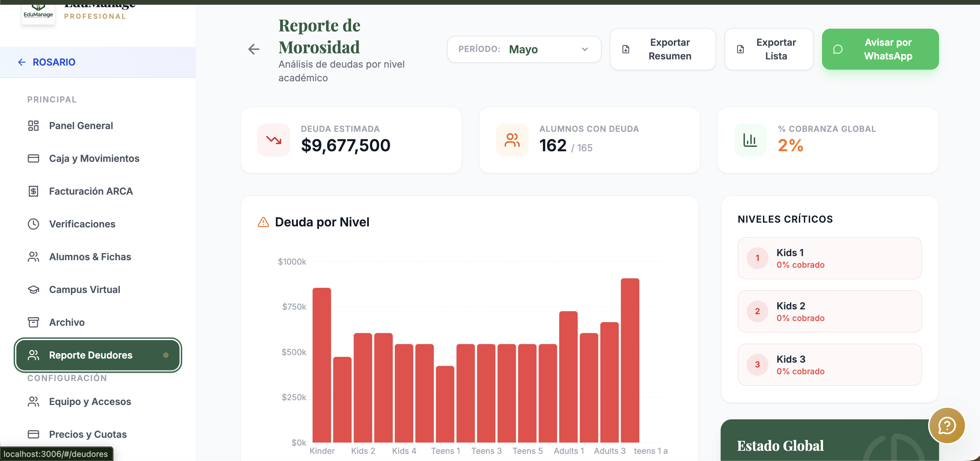Viewport: 980px width, 461px height.
Task: Click the floating help question-mark icon
Action: (x=947, y=425)
